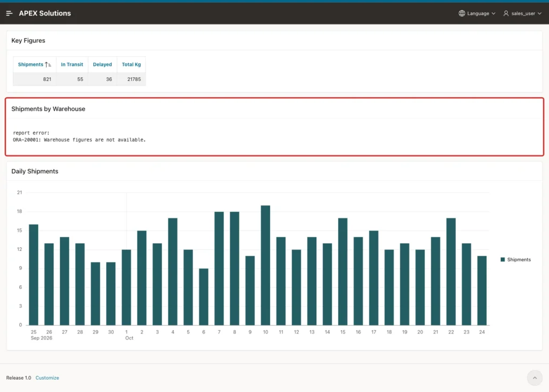Toggle Shipments series via legend square
The image size is (549, 392).
(x=503, y=260)
